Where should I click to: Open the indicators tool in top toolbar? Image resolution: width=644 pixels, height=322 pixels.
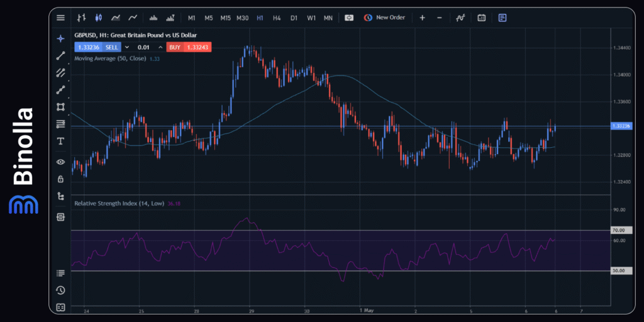(460, 18)
